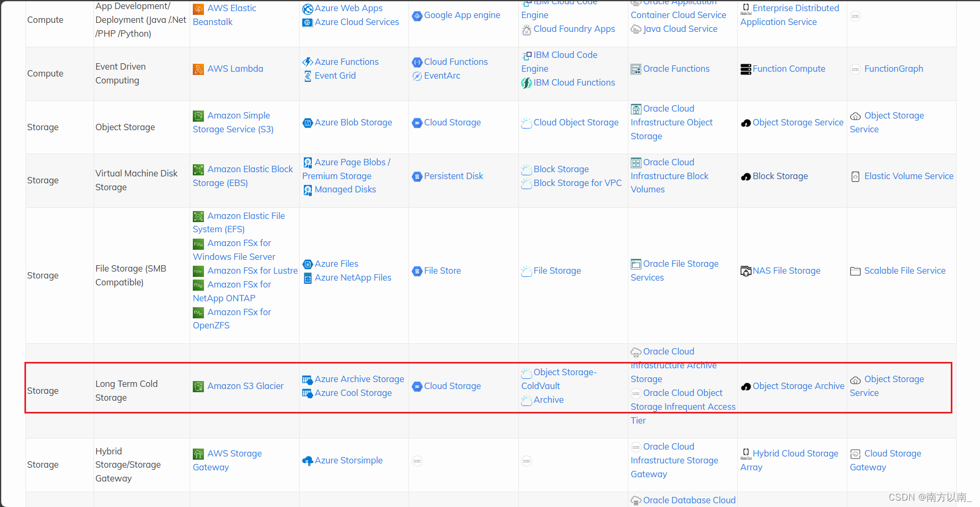
Task: Select the 'File Storage (SMB Compatible)' cell text
Action: point(131,276)
